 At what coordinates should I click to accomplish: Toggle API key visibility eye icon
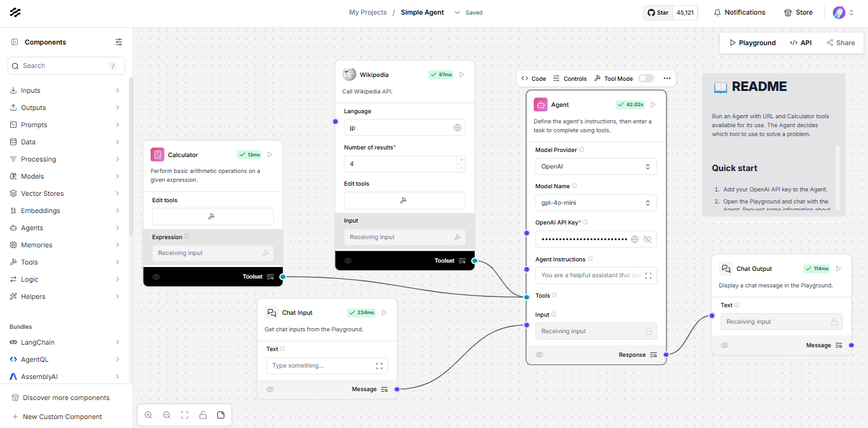coord(648,239)
